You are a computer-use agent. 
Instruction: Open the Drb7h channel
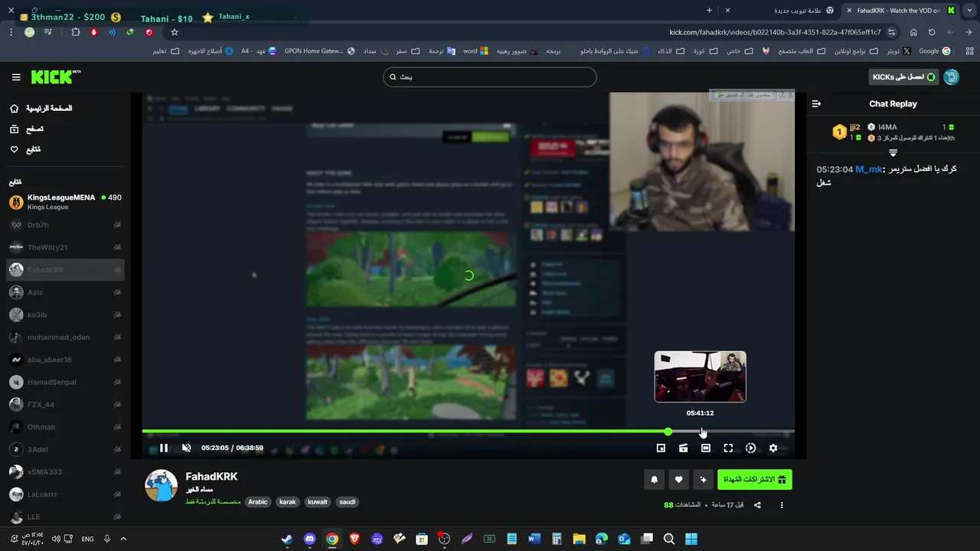(x=65, y=225)
